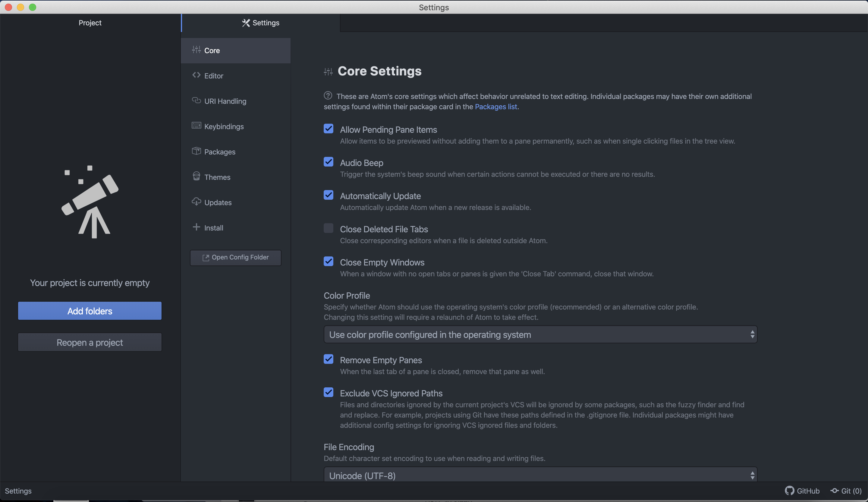Click the URI Handling link icon
This screenshot has height=502, width=868.
tap(196, 100)
